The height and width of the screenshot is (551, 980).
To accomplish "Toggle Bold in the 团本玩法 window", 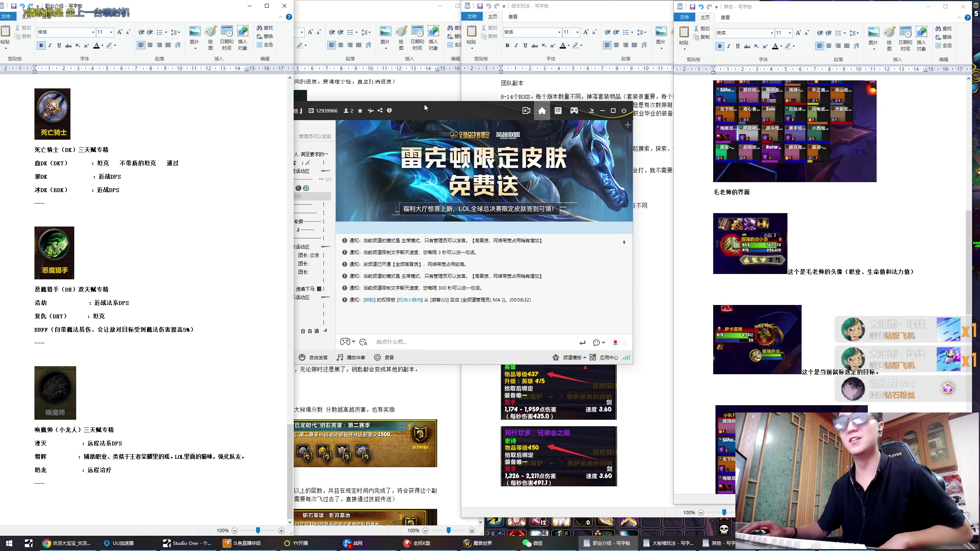I will pyautogui.click(x=507, y=46).
